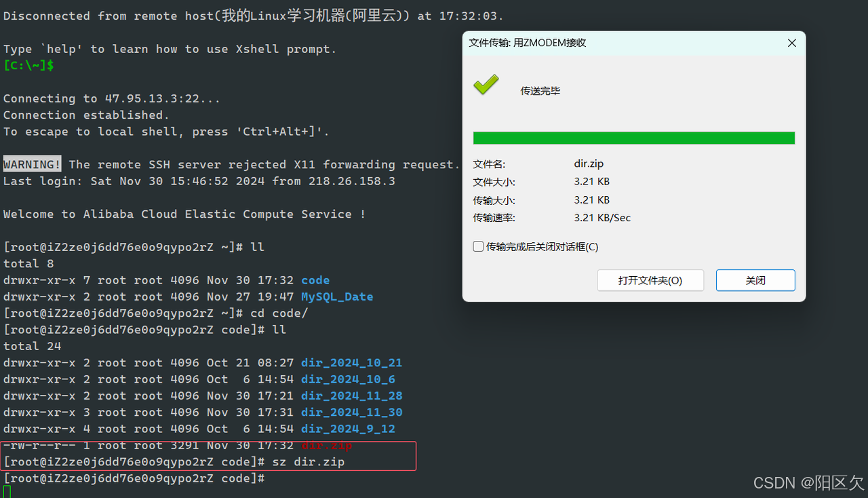Click the file name value dir.zip in dialog
The height and width of the screenshot is (498, 868).
pyautogui.click(x=589, y=164)
